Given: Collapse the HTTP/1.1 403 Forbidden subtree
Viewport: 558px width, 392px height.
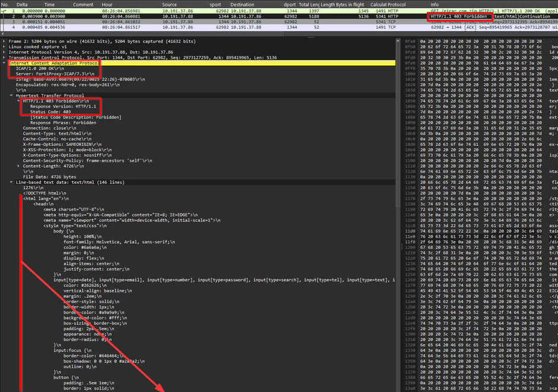Looking at the screenshot, I should pos(18,101).
